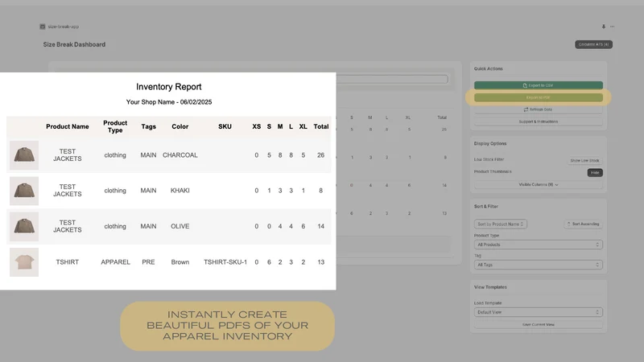
Task: Click the total 26 in CHARCOAL row
Action: tap(320, 155)
